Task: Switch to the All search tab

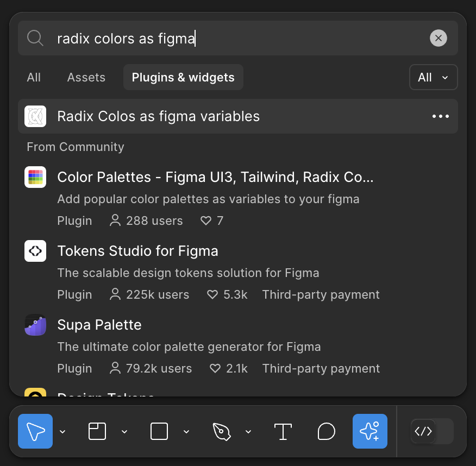Action: pos(33,77)
